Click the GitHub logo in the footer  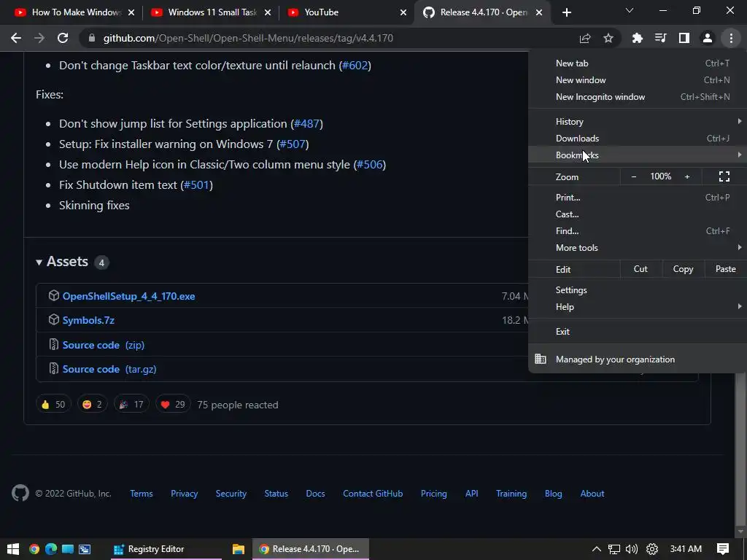coord(20,494)
